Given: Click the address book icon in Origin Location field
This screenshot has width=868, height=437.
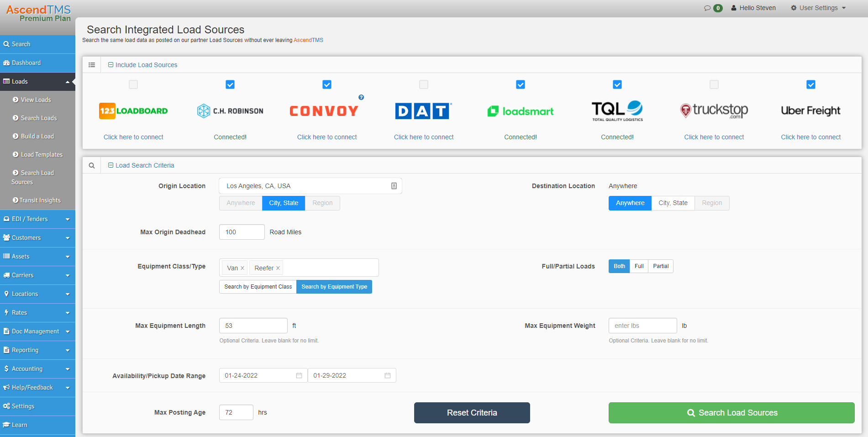Looking at the screenshot, I should (x=394, y=186).
